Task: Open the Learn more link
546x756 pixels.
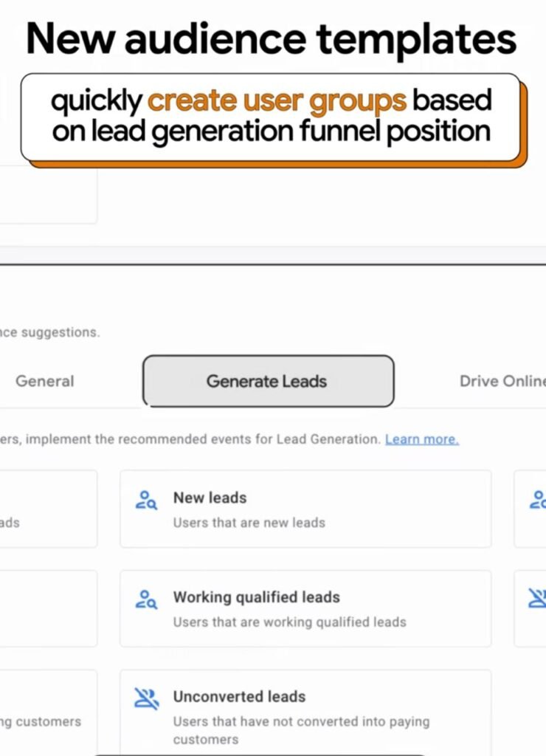Action: pos(423,439)
